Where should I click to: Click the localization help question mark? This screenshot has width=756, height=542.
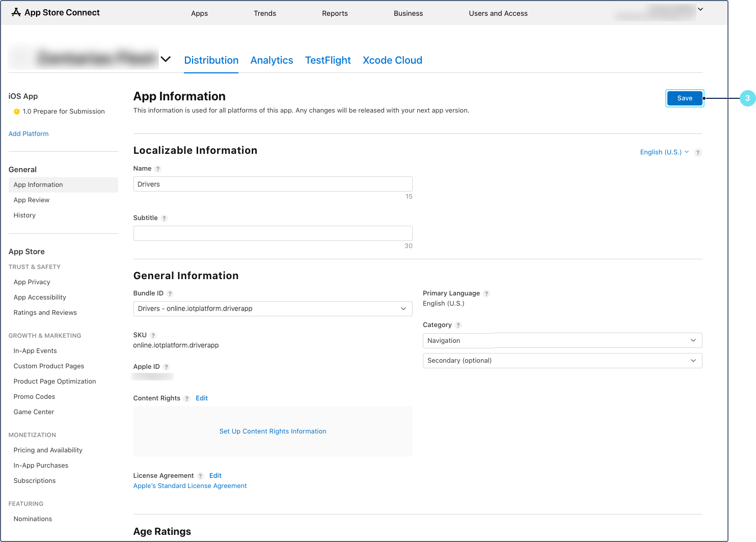pos(698,153)
